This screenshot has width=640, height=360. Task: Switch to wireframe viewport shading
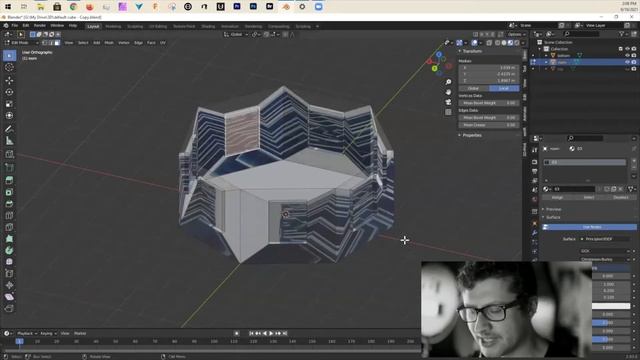coord(498,42)
